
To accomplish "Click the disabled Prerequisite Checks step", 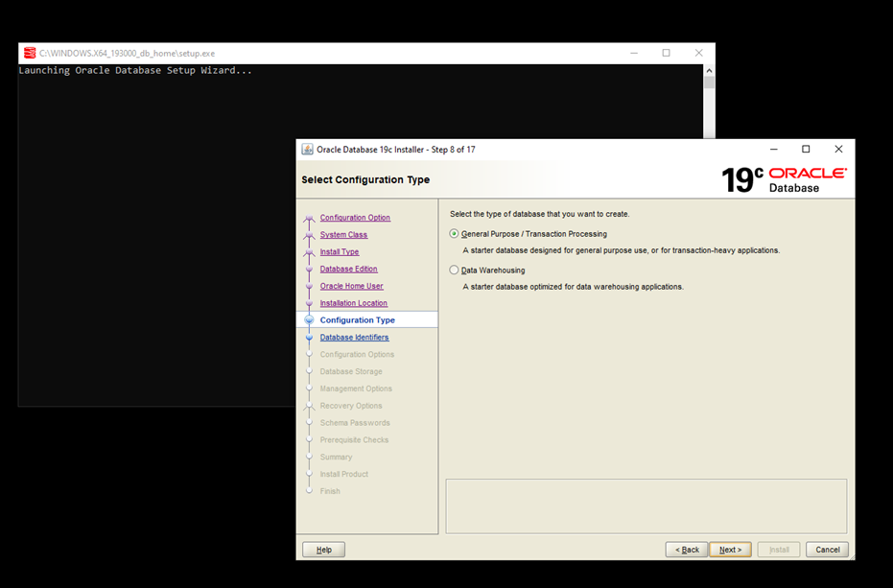I will tap(354, 440).
